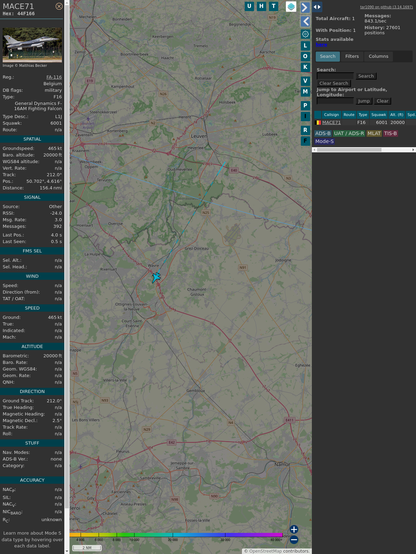
Task: Sort table by Callsign column
Action: point(331,115)
